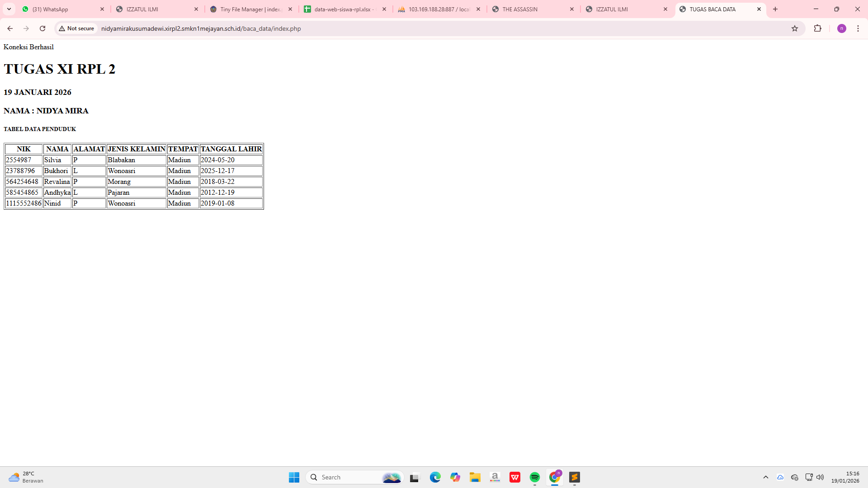Screen dimensions: 868x488
Task: Click the Windows Start button
Action: tap(294, 477)
